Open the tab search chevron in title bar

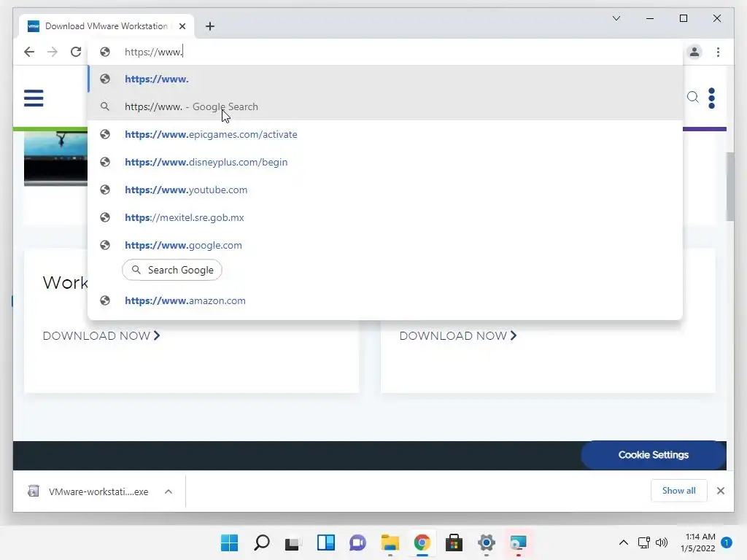pos(616,18)
